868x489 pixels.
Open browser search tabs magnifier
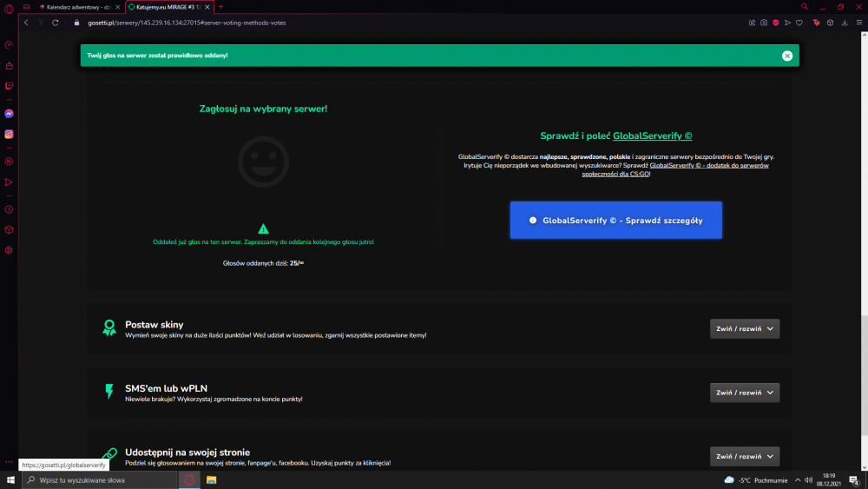805,7
